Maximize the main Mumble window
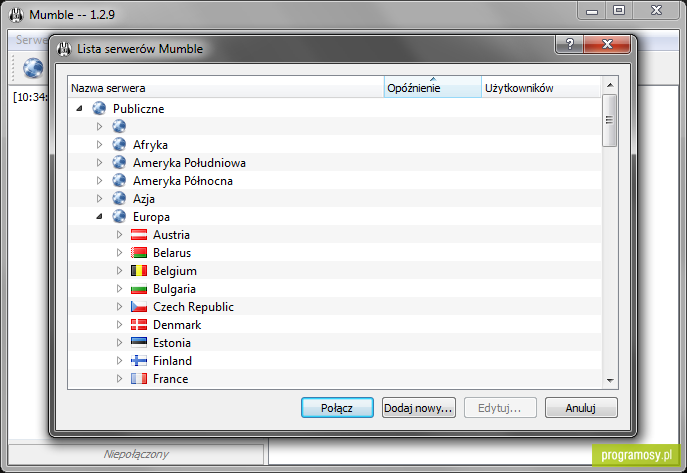 (619, 11)
